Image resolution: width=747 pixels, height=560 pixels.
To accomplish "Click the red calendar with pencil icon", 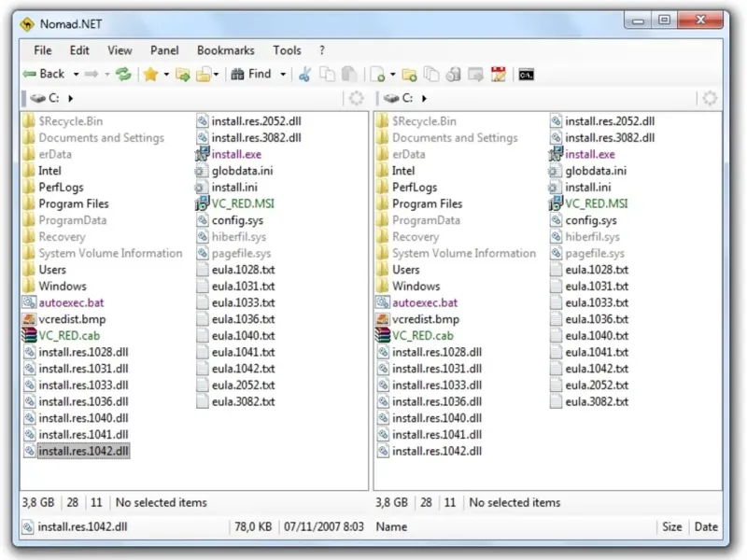I will click(499, 75).
